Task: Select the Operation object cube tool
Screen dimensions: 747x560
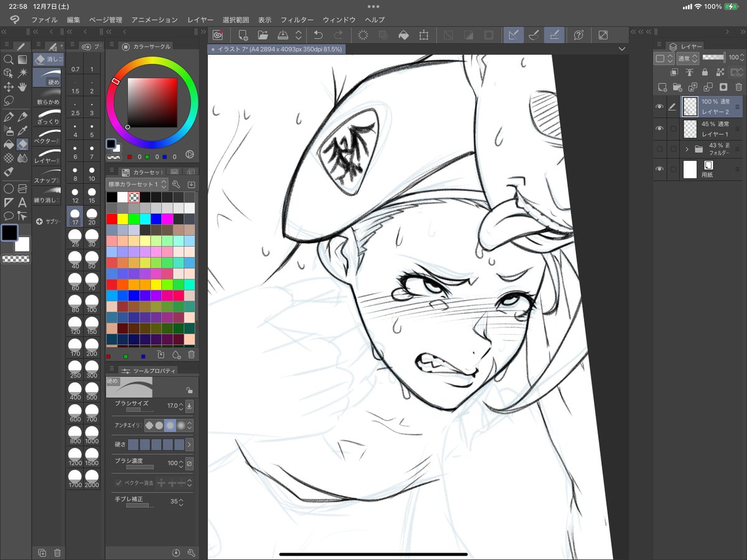Action: tap(9, 73)
